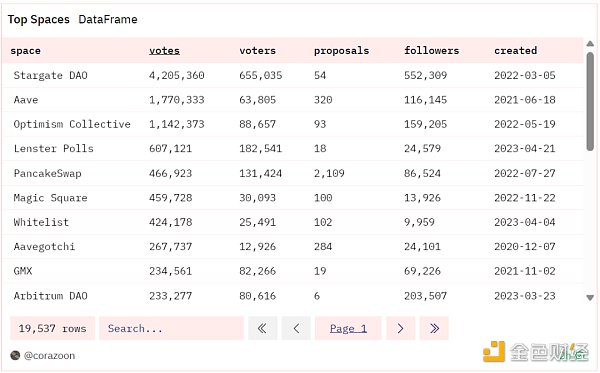The width and height of the screenshot is (600, 373).
Task: Click votes value 1,142,373
Action: click(176, 124)
